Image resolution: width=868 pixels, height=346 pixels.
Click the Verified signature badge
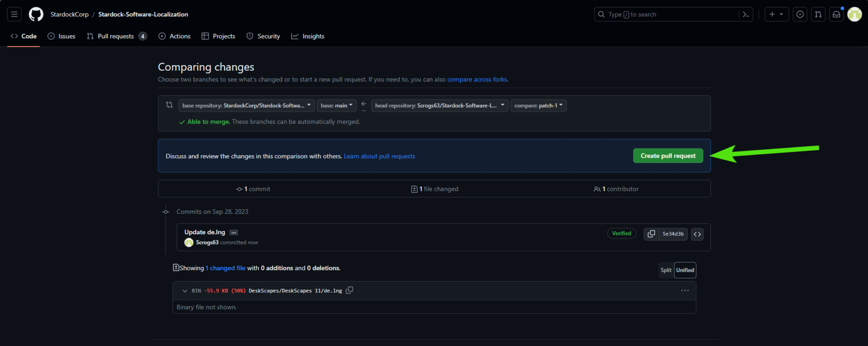click(621, 233)
